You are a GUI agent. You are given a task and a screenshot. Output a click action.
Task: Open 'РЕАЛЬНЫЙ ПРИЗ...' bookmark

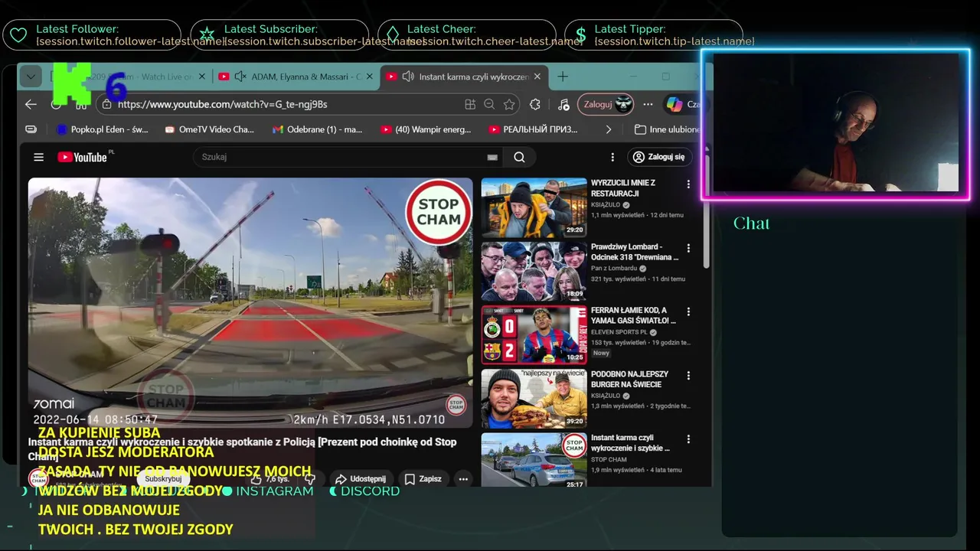(534, 129)
